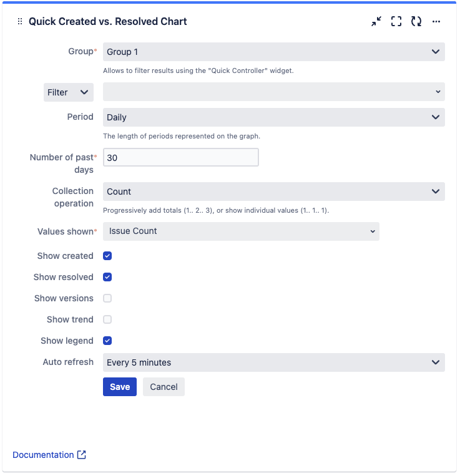Maximize the gadget to full screen
Viewport: 460px width, 476px height.
coord(396,21)
